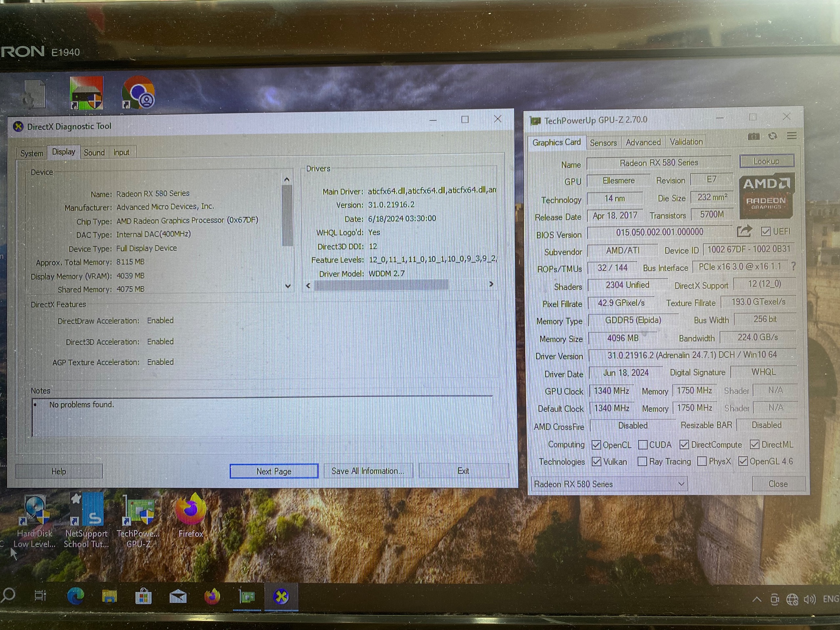Click the Device list scroll-down arrow

pyautogui.click(x=288, y=286)
